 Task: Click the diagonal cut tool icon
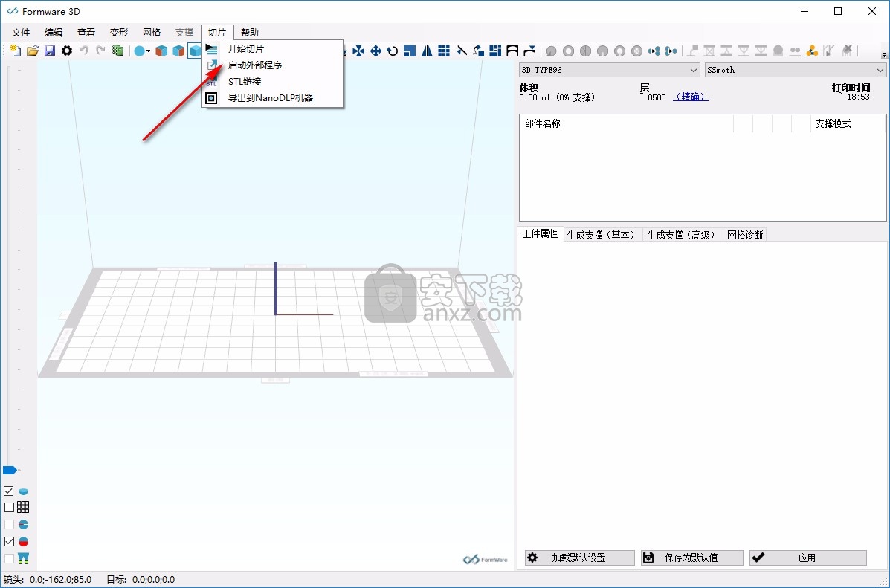tap(462, 51)
